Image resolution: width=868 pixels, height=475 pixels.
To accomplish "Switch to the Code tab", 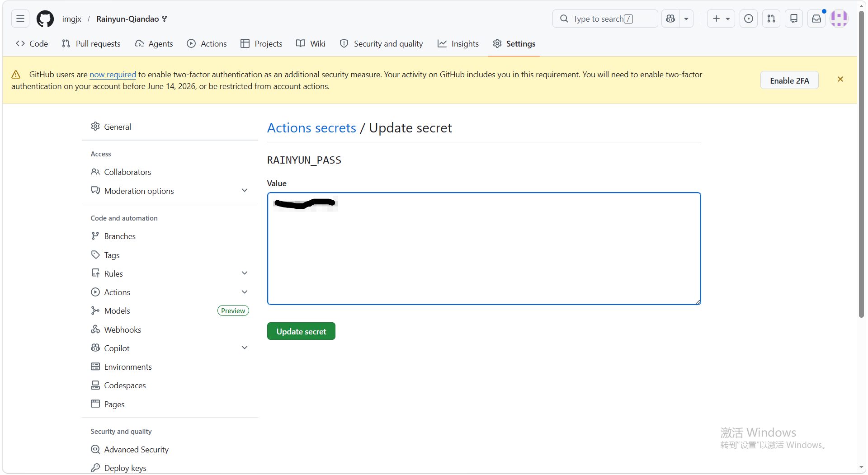I will coord(32,44).
